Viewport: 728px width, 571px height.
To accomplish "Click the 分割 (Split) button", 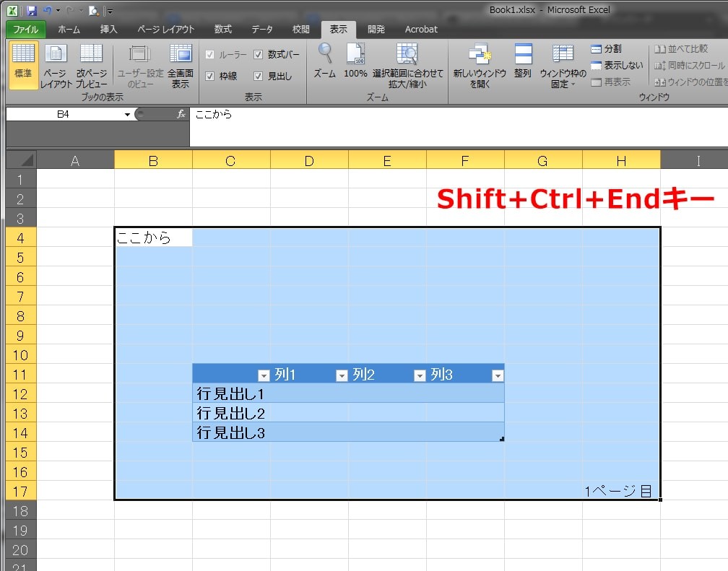I will [607, 49].
